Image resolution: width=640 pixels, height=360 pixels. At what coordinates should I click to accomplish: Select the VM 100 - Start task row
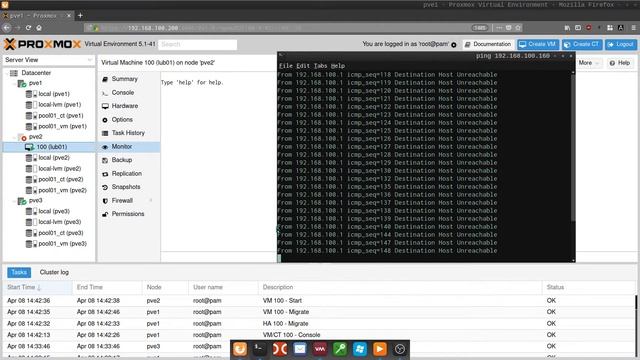[x=319, y=300]
